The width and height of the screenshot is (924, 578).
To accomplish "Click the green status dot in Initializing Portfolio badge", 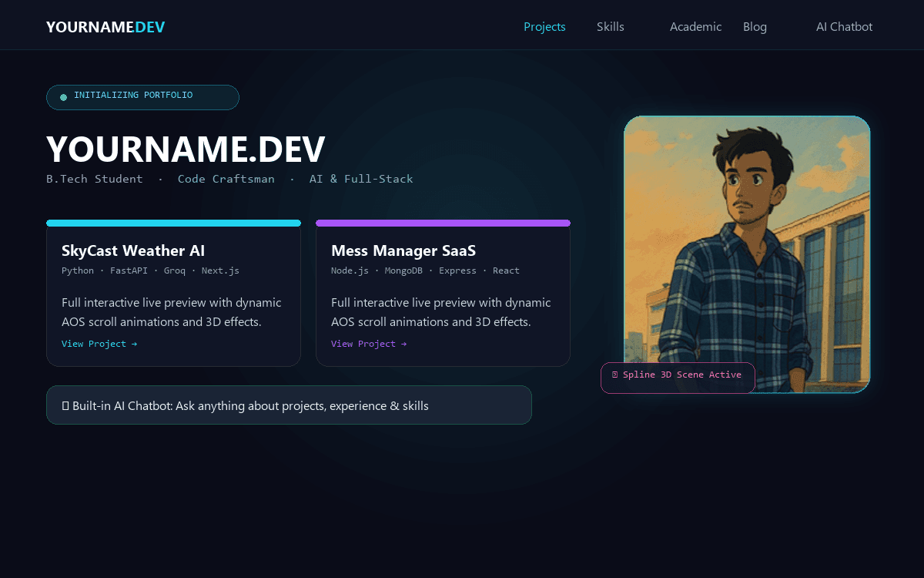I will 64,97.
